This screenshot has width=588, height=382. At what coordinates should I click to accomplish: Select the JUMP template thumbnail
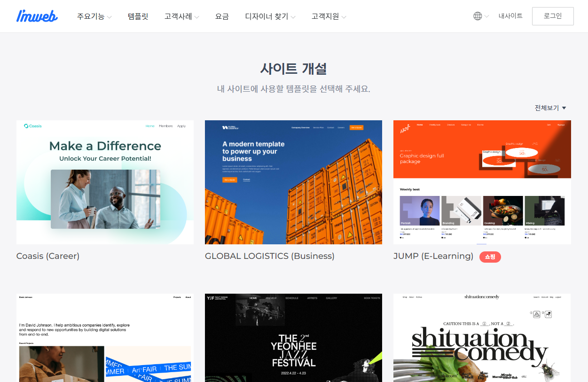pyautogui.click(x=482, y=182)
